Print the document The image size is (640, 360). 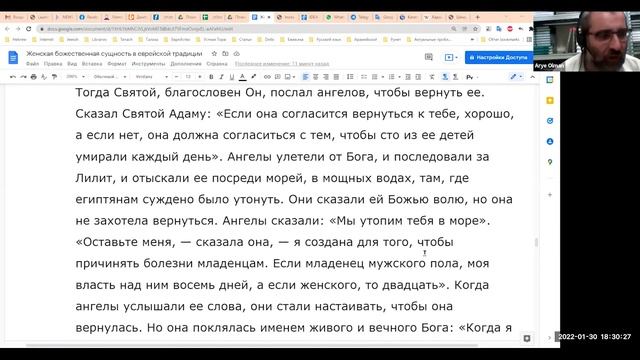point(33,77)
